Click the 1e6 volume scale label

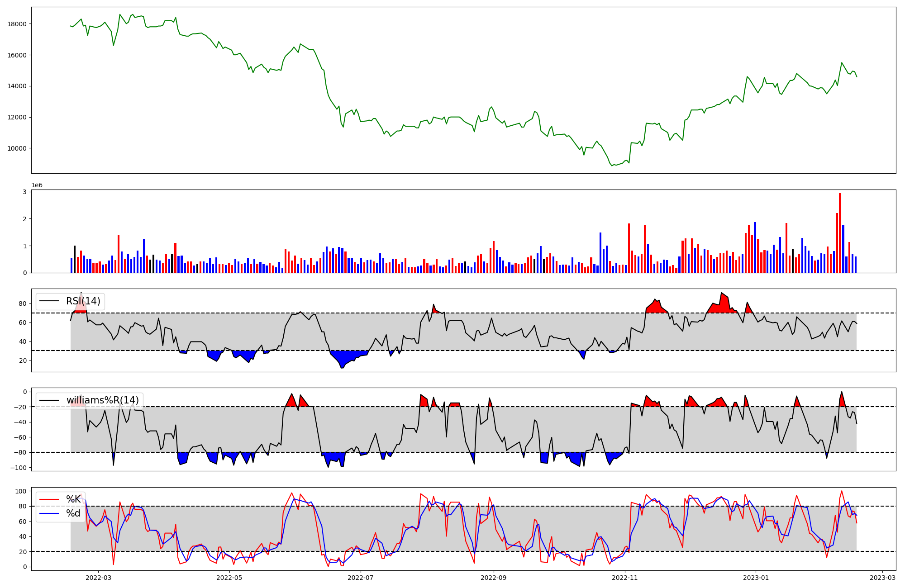point(37,185)
